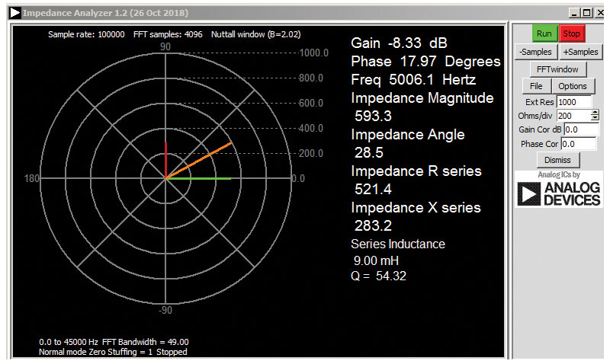Viewport: 610px width, 364px height.
Task: Click the Analog Devices logo
Action: pos(558,190)
